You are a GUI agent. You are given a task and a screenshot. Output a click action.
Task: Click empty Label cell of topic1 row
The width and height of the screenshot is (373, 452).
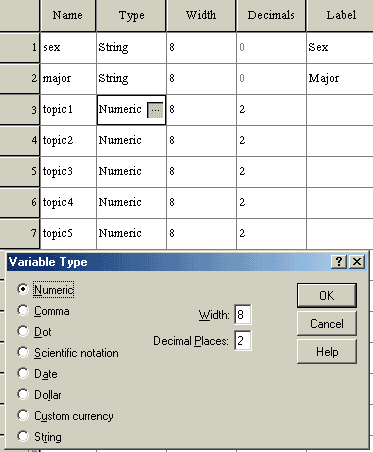point(340,109)
